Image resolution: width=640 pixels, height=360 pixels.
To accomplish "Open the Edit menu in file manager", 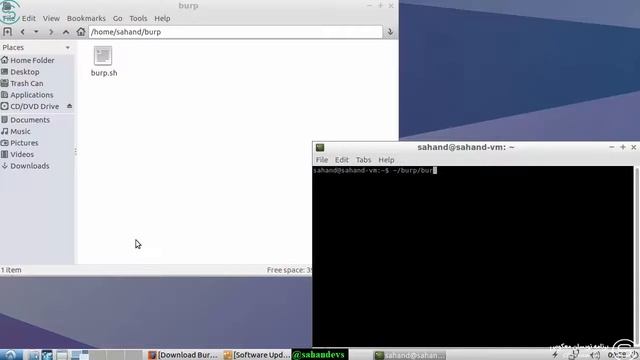I will point(29,18).
